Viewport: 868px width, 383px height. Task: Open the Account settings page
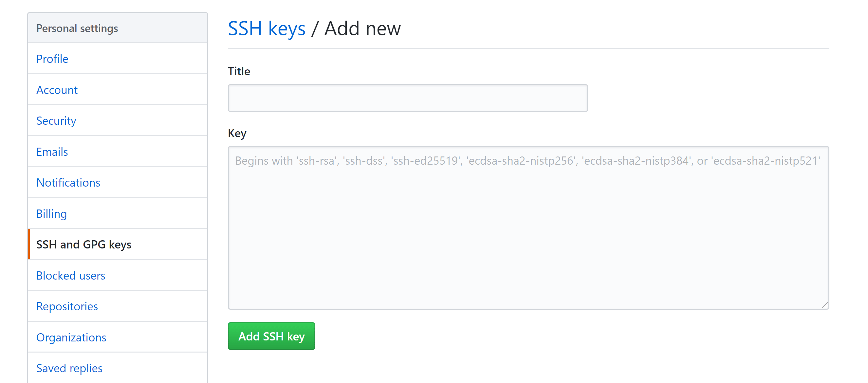(x=57, y=90)
